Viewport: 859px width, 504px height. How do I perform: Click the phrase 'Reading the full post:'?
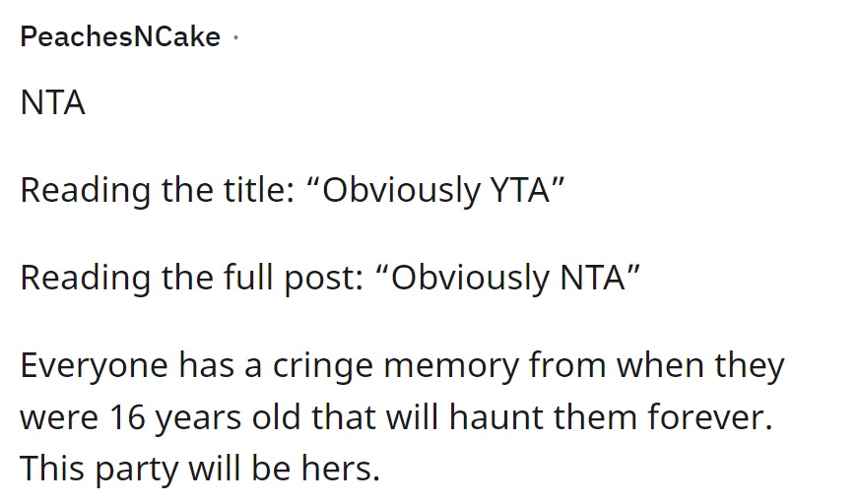(x=192, y=278)
